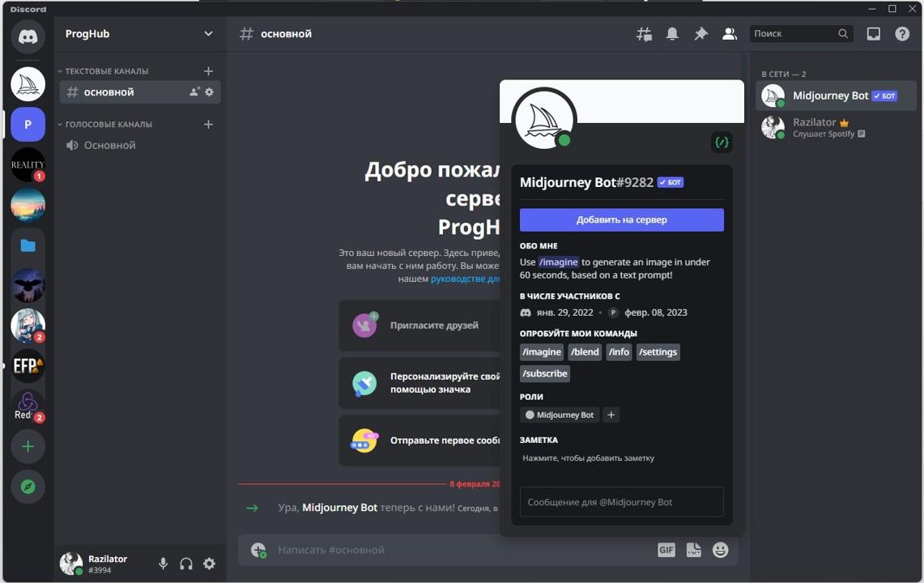Open the REALITY server icon
Screen dimensions: 924x583
28,164
